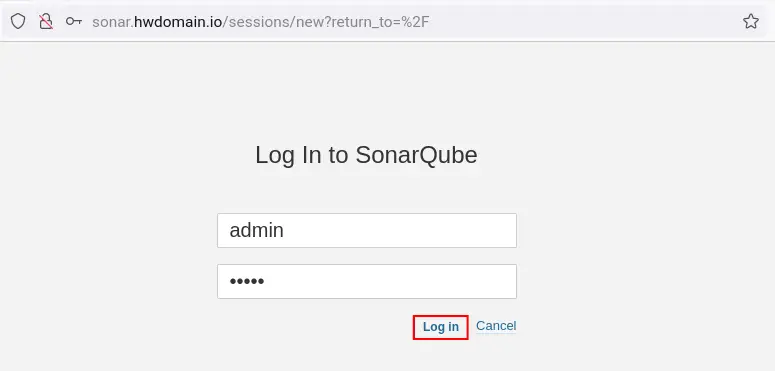Click the sonar subdomain at the URL start
Screen dimensions: 775x371
tap(111, 22)
